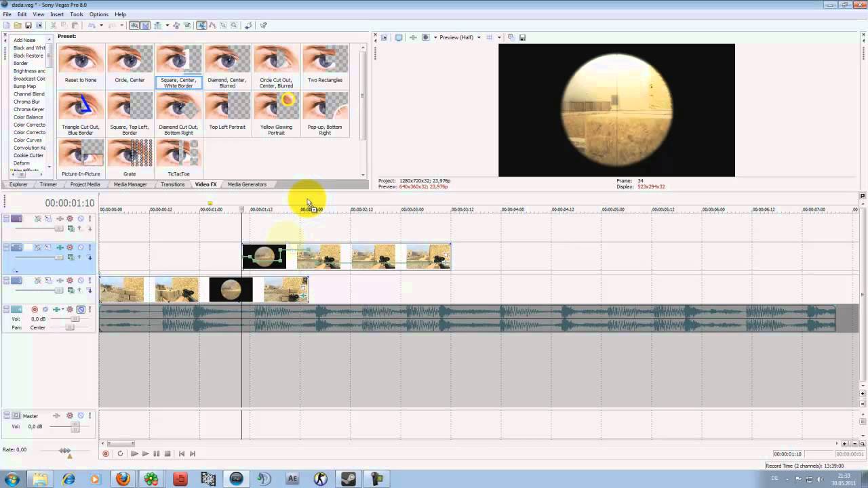Toggle Automatic Crossfades in main toolbar
868x488 pixels.
[145, 25]
